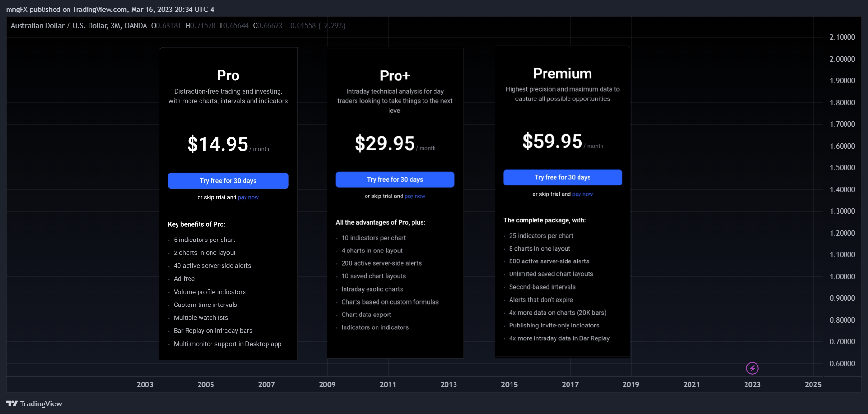Click the '2 charts in one layout' feature
Image resolution: width=868 pixels, height=414 pixels.
point(205,253)
